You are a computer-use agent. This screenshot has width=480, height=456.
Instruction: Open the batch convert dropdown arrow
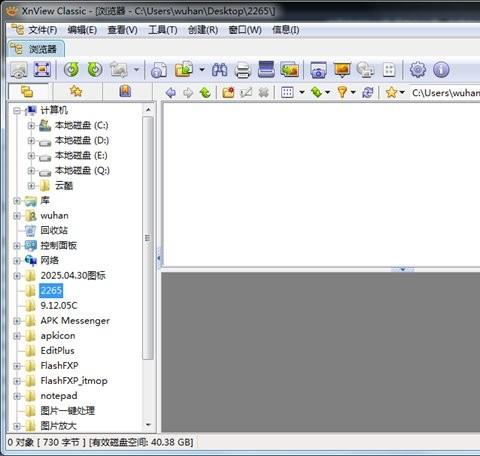pos(202,70)
